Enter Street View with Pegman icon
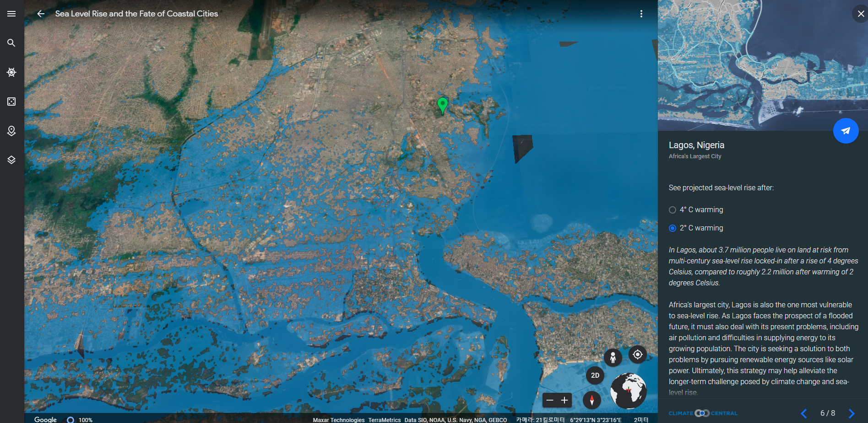868x423 pixels. pyautogui.click(x=613, y=357)
